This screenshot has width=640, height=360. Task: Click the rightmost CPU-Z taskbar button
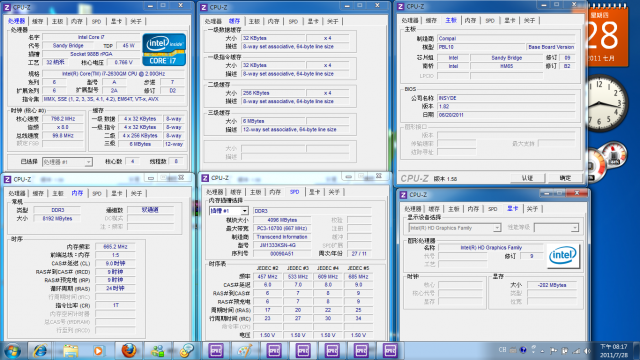(x=390, y=350)
